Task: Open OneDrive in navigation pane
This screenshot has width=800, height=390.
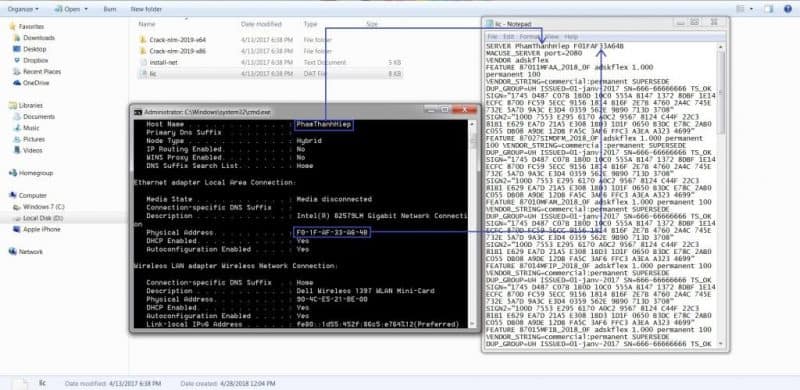Action: click(x=36, y=83)
